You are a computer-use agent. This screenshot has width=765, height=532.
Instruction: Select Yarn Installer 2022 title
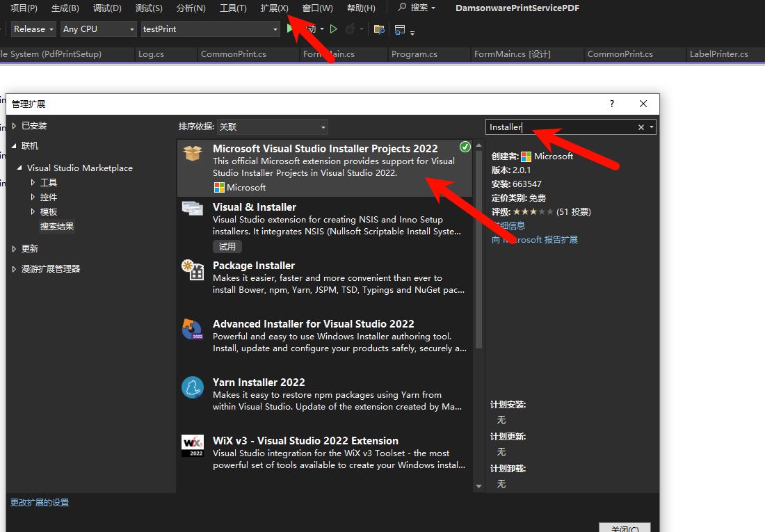click(x=259, y=382)
